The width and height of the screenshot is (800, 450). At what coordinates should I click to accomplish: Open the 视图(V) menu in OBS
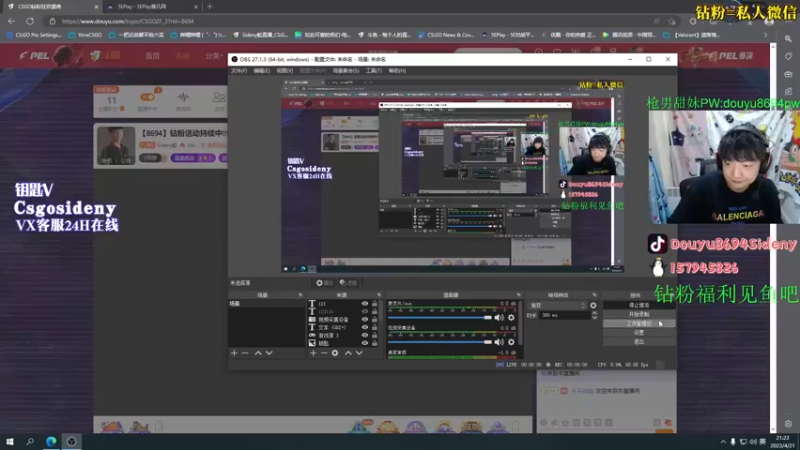(285, 70)
